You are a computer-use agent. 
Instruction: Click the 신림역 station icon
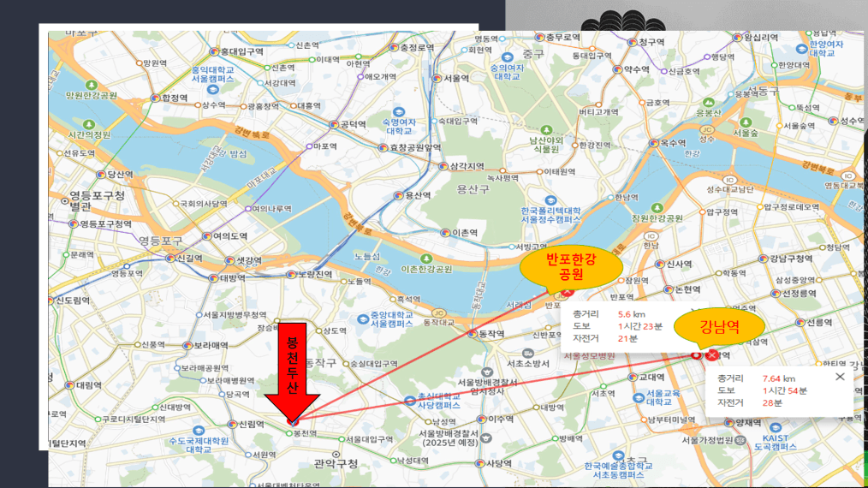[233, 425]
